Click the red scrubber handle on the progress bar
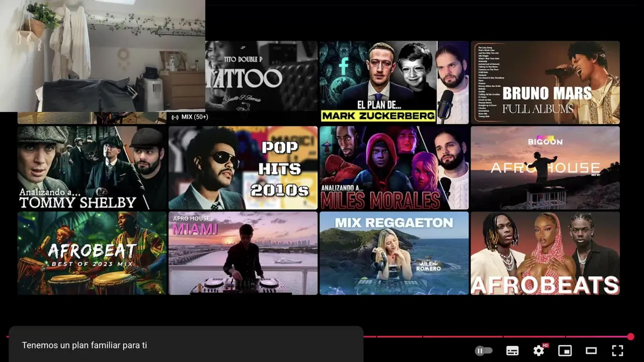 630,336
